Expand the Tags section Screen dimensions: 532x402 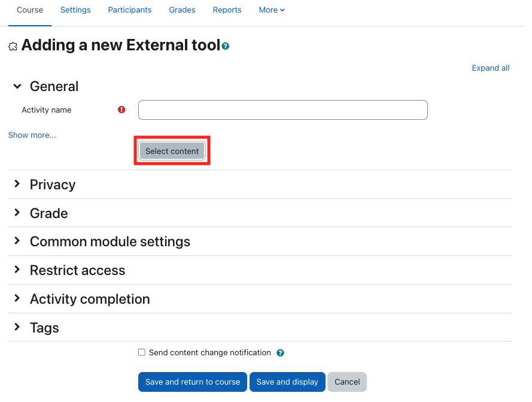click(17, 328)
